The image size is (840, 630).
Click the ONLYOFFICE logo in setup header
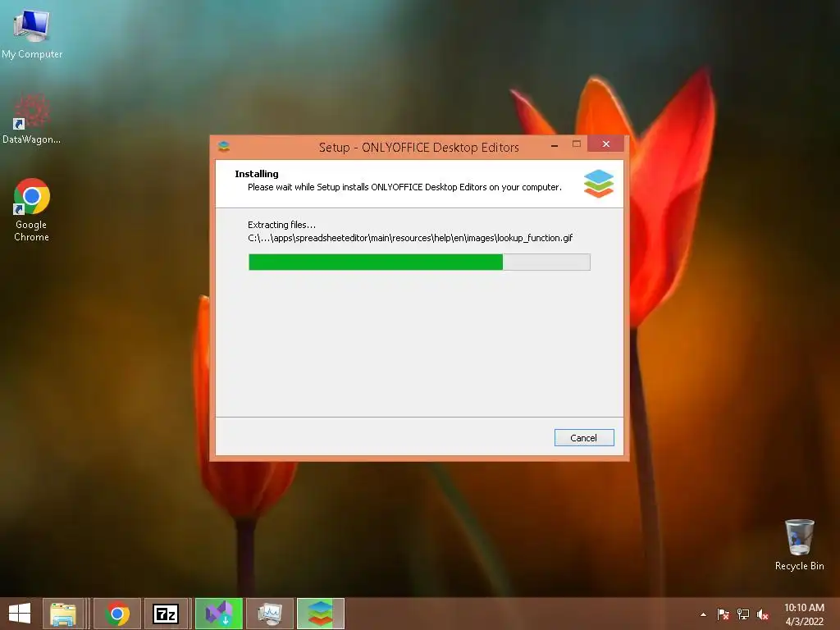point(598,183)
